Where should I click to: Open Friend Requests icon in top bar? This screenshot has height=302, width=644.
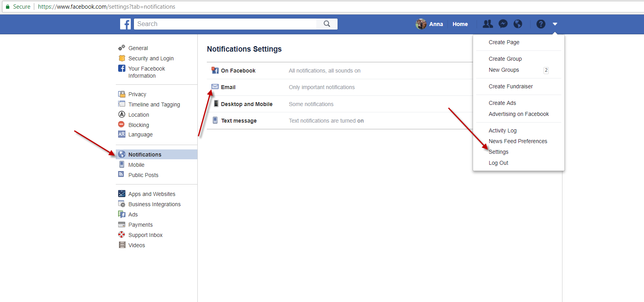point(488,24)
